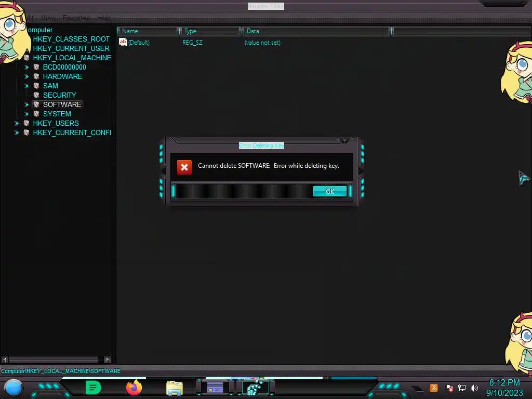This screenshot has height=399, width=532.
Task: Expand the HARDWARE key
Action: click(26, 77)
